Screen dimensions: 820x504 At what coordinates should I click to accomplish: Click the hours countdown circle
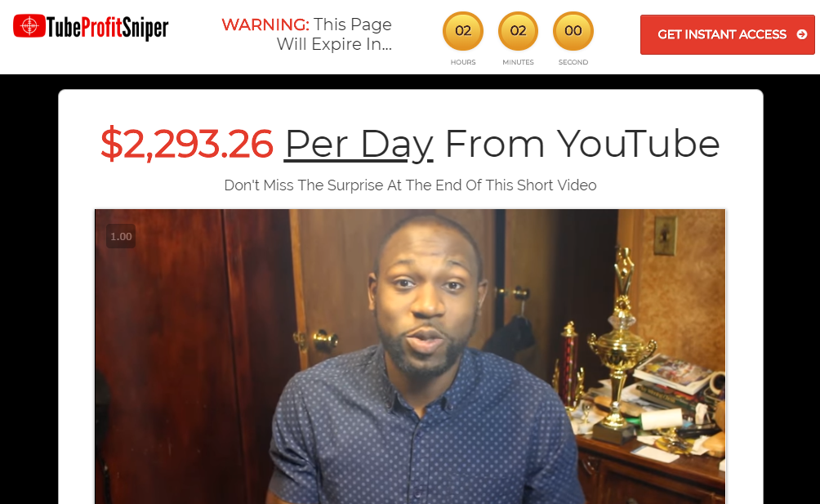(x=463, y=31)
